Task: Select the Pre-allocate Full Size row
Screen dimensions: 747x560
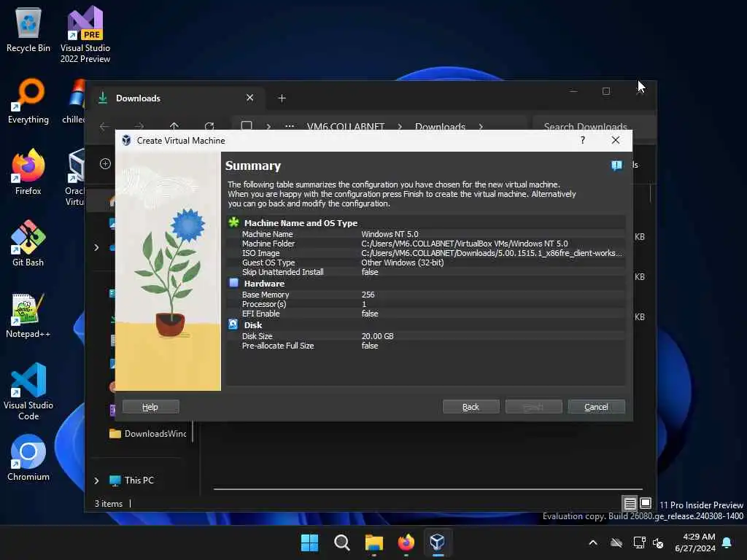Action: pyautogui.click(x=426, y=346)
